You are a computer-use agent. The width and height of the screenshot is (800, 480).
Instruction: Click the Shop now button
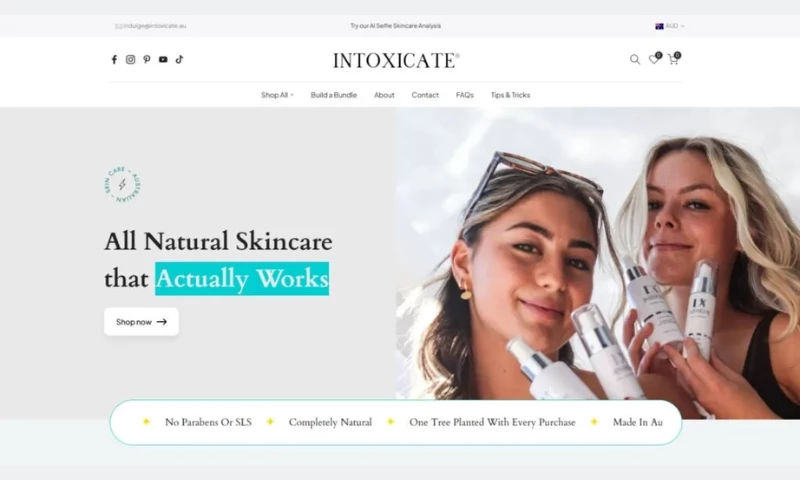pos(141,322)
